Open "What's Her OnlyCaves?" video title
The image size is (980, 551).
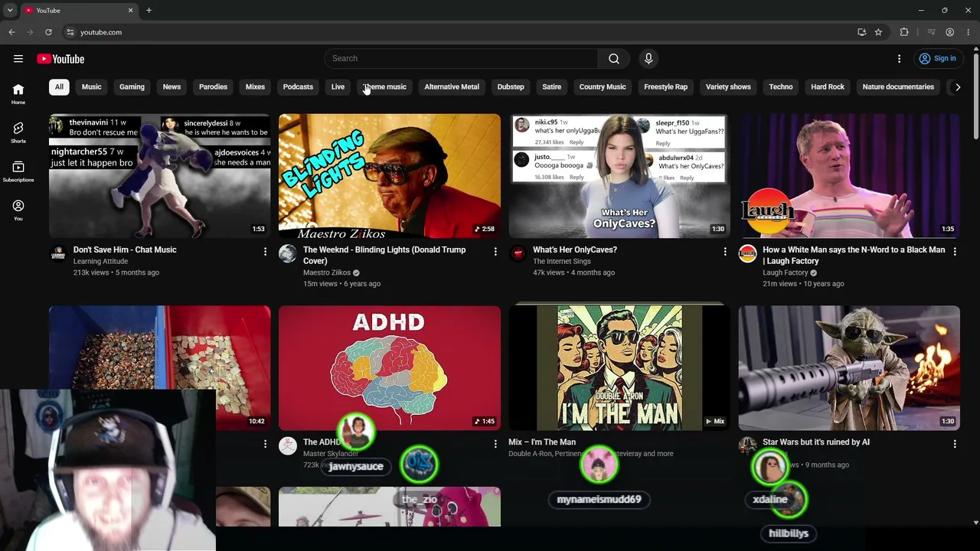[575, 250]
